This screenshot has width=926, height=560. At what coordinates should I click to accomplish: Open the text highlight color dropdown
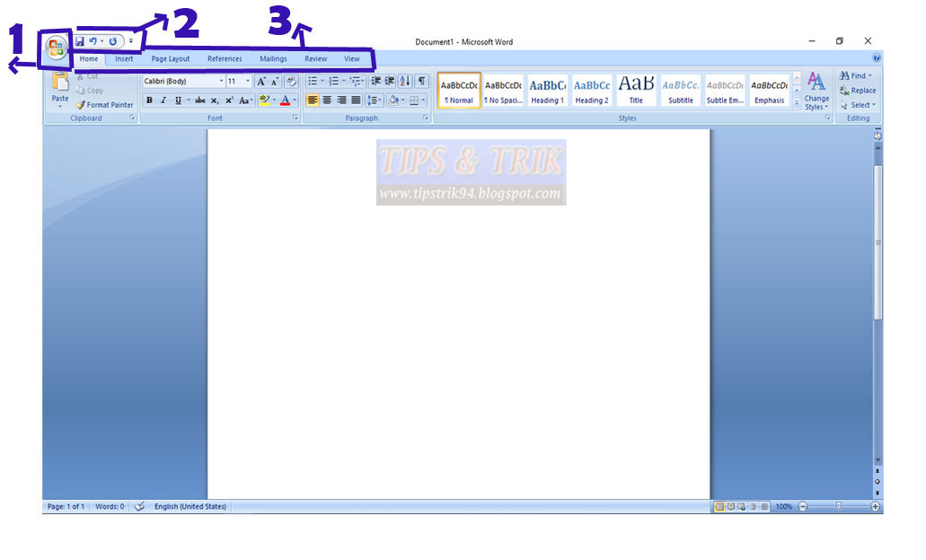pos(274,100)
